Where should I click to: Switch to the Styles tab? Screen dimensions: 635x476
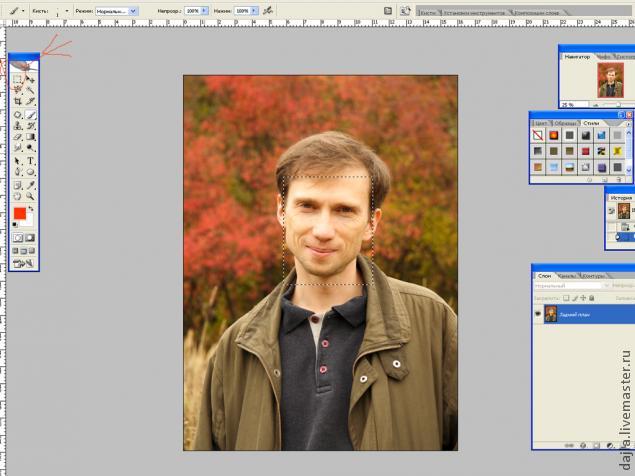[x=590, y=122]
